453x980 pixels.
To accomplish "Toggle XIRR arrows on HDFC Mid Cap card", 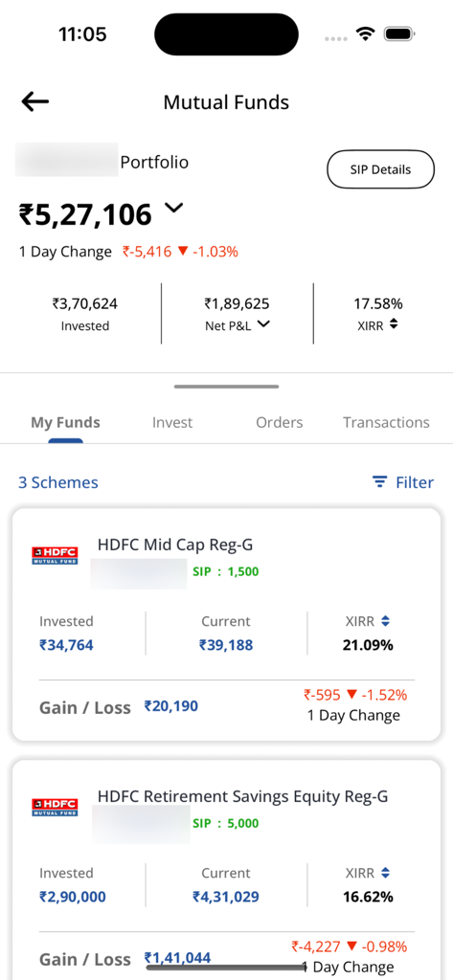I will pos(385,621).
